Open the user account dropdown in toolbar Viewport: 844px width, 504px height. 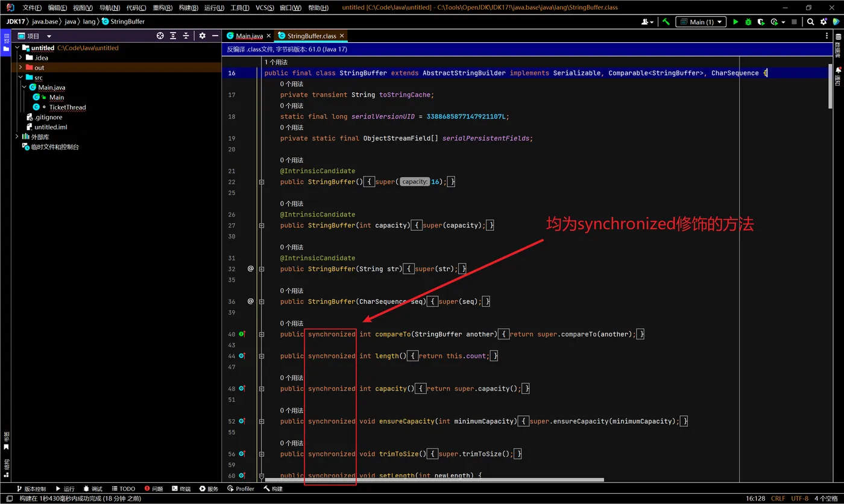coord(648,22)
